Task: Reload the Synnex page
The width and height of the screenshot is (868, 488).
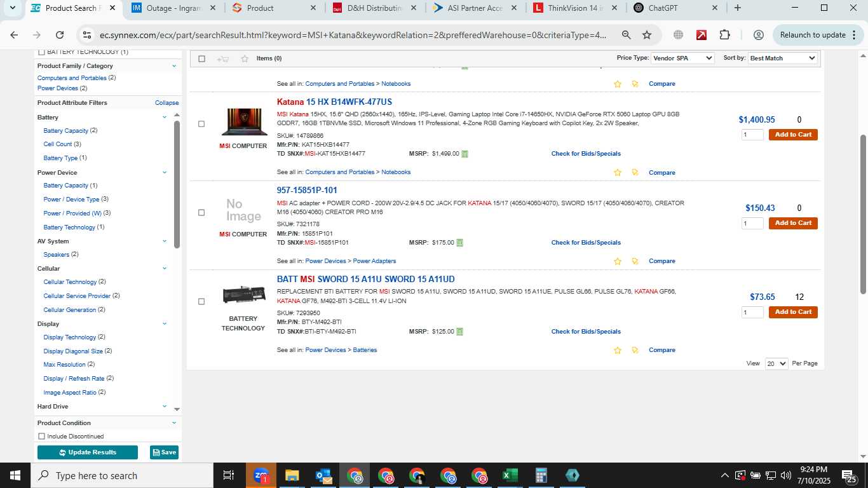Action: tap(60, 35)
